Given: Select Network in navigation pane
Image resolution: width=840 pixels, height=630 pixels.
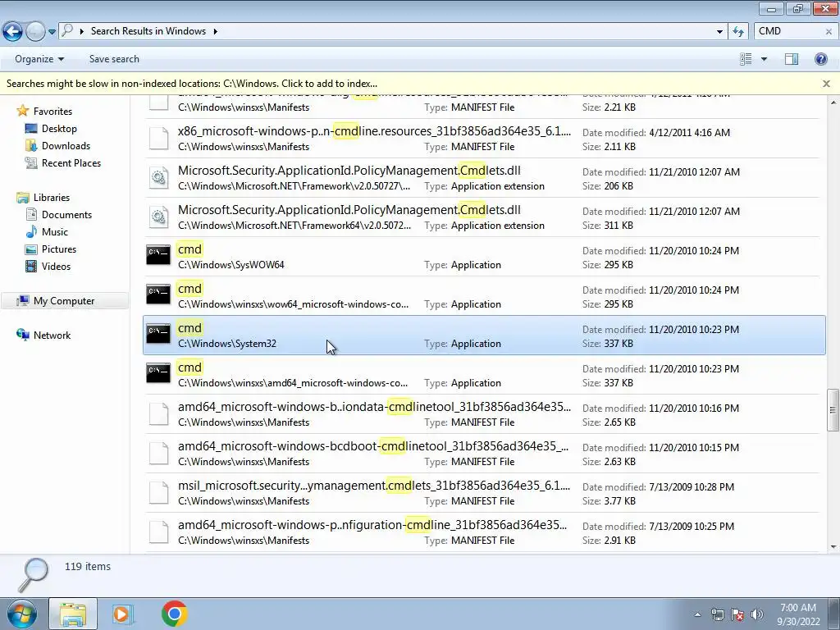Looking at the screenshot, I should [x=44, y=335].
